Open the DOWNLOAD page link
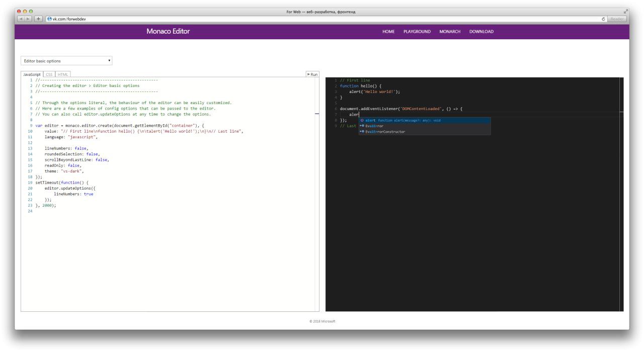This screenshot has height=351, width=644. [481, 32]
